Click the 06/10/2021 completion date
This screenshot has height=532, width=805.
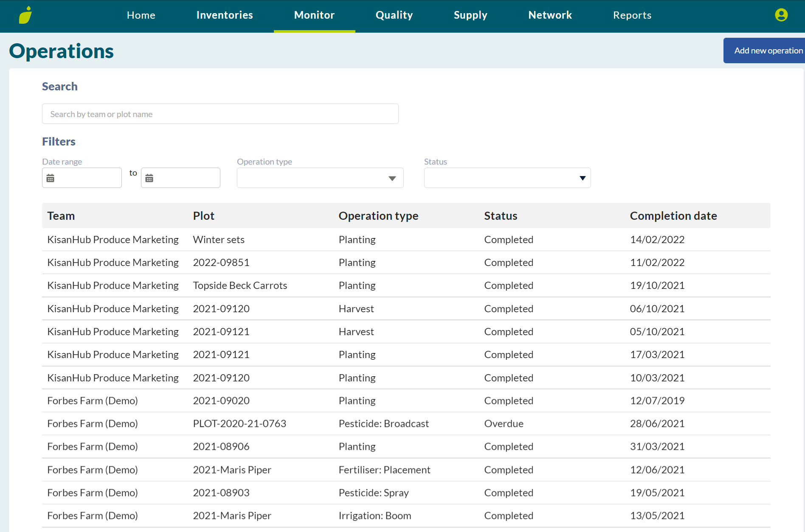[657, 309]
